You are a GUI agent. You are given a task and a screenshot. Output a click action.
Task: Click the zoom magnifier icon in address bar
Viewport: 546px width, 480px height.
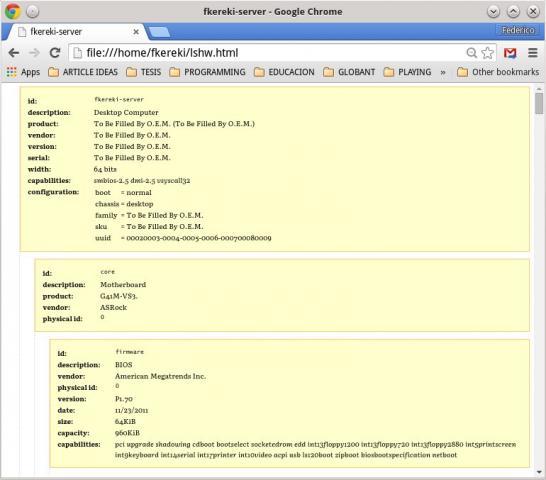click(x=471, y=53)
